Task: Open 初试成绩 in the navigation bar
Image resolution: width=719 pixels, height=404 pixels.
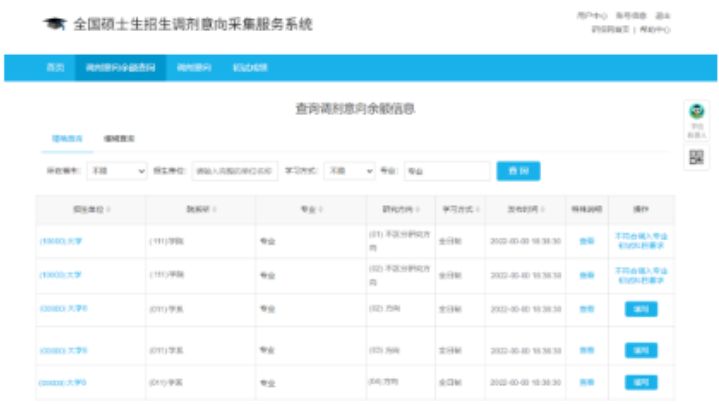Action: click(250, 68)
